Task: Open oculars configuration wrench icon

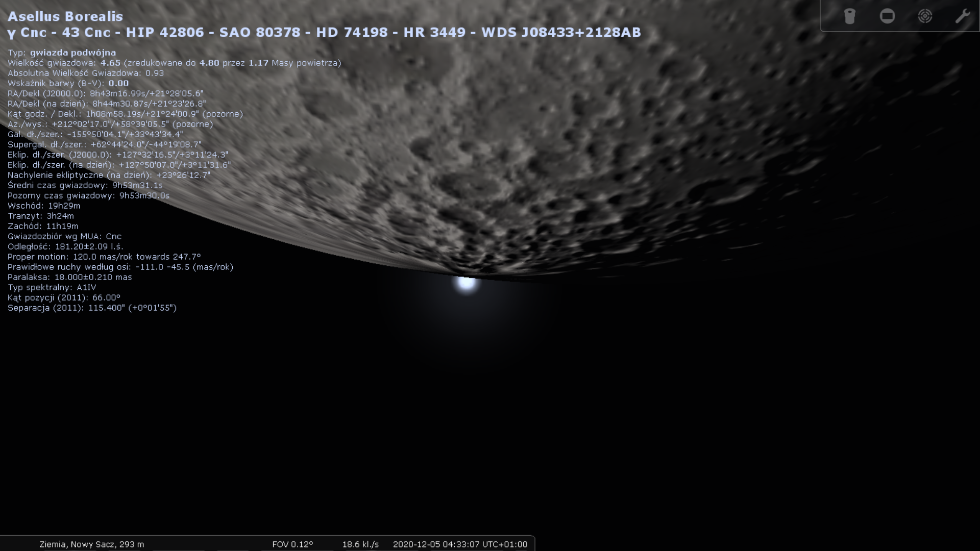Action: click(x=962, y=16)
